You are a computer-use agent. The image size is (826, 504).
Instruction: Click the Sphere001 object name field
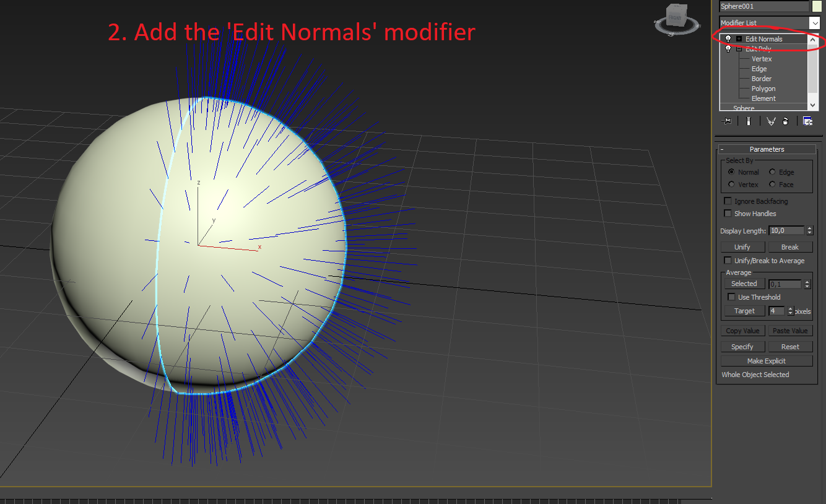point(764,6)
